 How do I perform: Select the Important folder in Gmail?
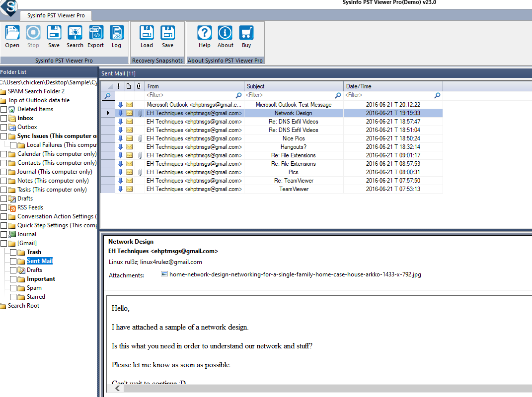(41, 279)
